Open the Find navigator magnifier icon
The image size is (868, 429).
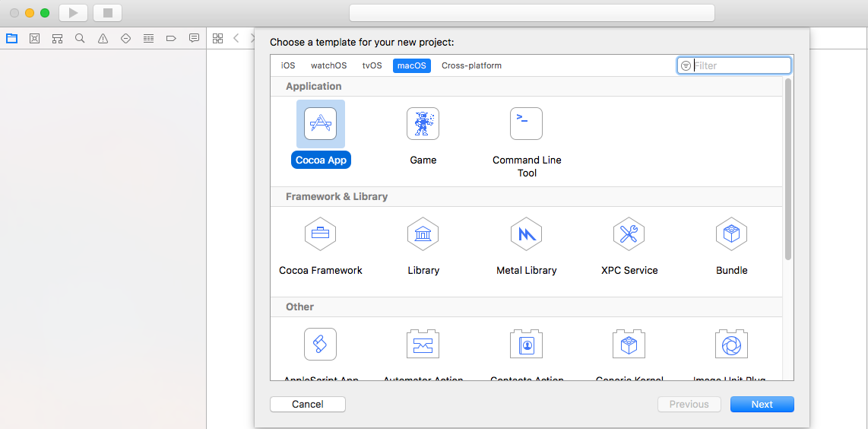tap(80, 38)
